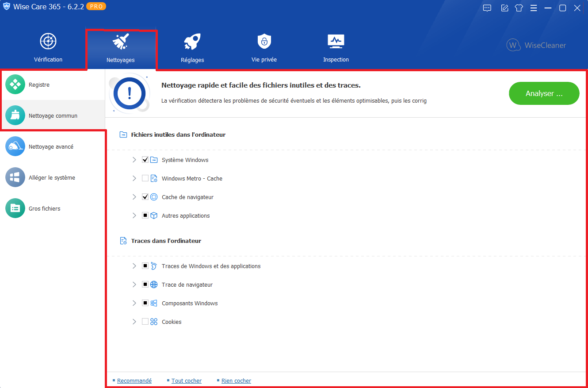Select the Autres applications label
Screen dimensions: 588x388
[x=186, y=215]
